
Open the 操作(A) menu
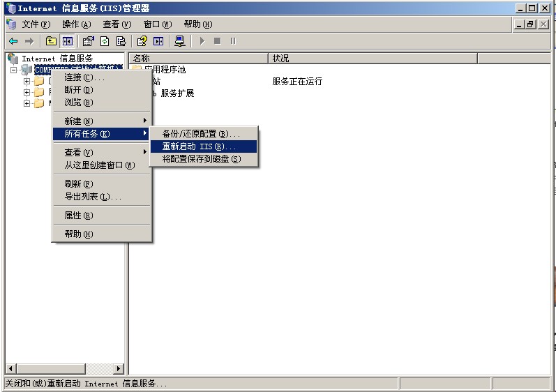(77, 24)
